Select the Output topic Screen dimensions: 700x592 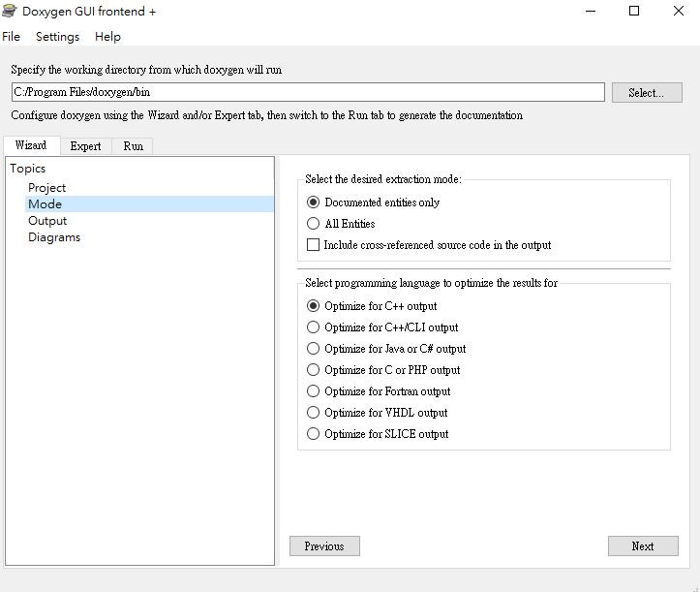click(x=47, y=221)
